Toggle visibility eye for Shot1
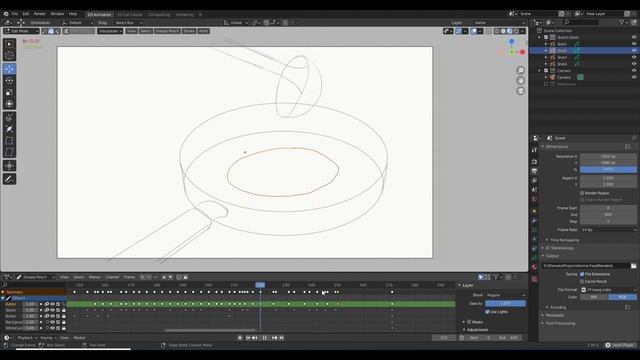 click(634, 44)
